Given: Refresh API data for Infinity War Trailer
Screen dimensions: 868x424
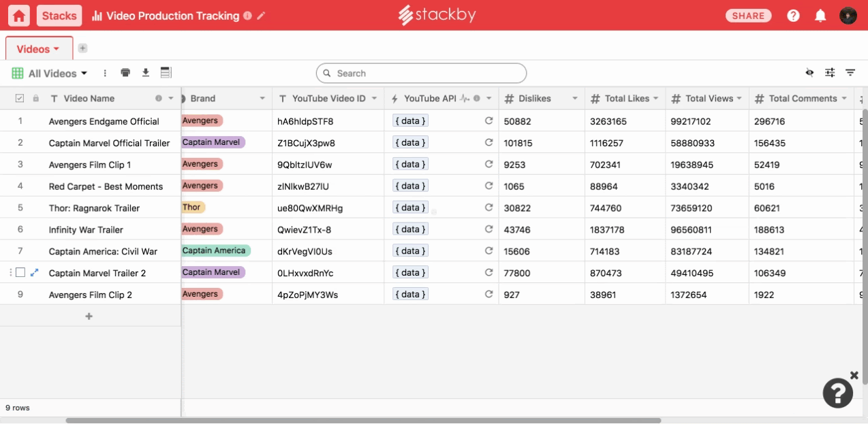Looking at the screenshot, I should click(489, 229).
